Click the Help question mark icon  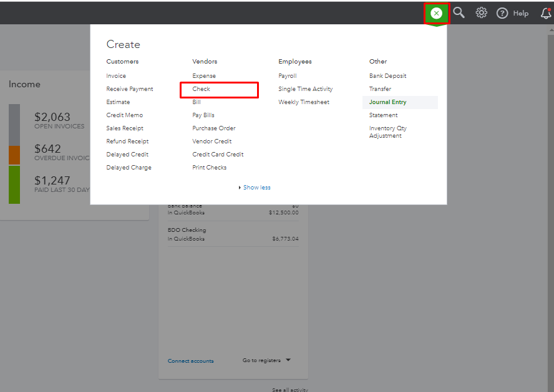coord(502,13)
